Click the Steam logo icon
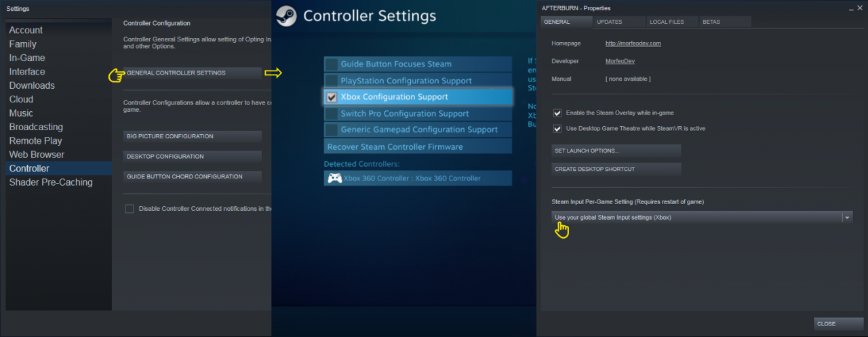The height and width of the screenshot is (337, 868). coord(286,16)
